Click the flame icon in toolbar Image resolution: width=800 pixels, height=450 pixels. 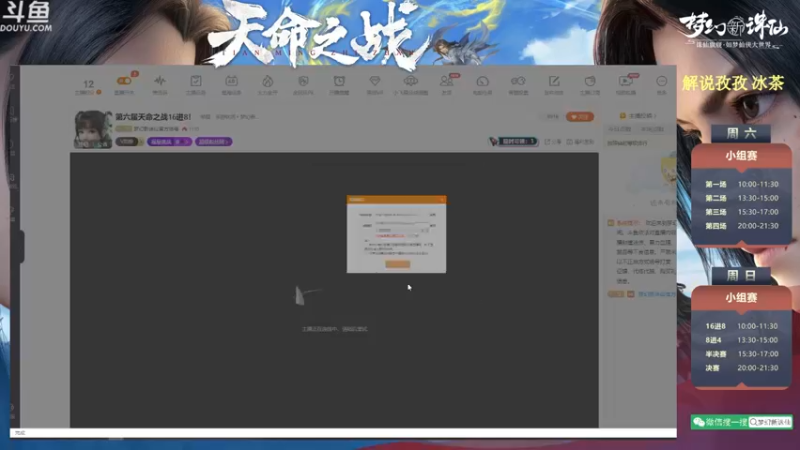(x=267, y=81)
